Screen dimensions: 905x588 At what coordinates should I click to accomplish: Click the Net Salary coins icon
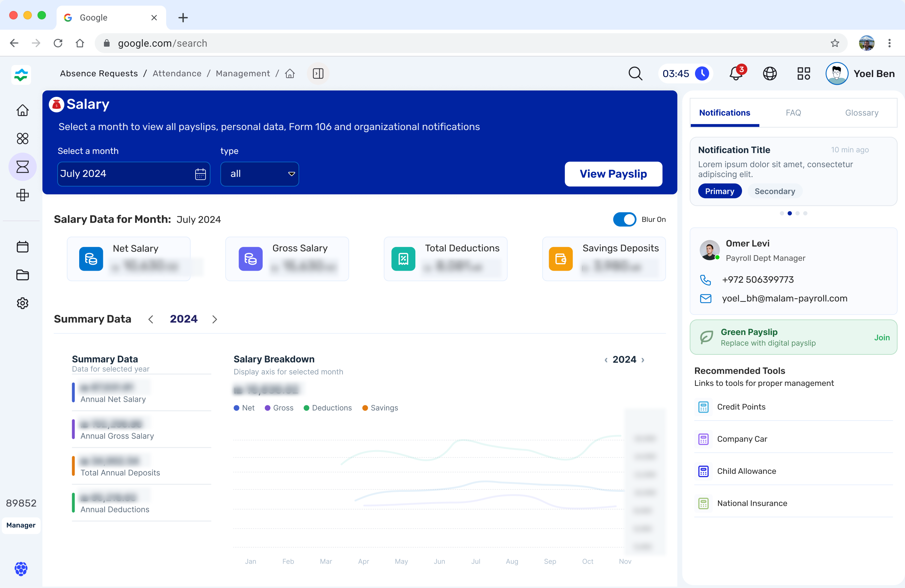click(x=91, y=259)
